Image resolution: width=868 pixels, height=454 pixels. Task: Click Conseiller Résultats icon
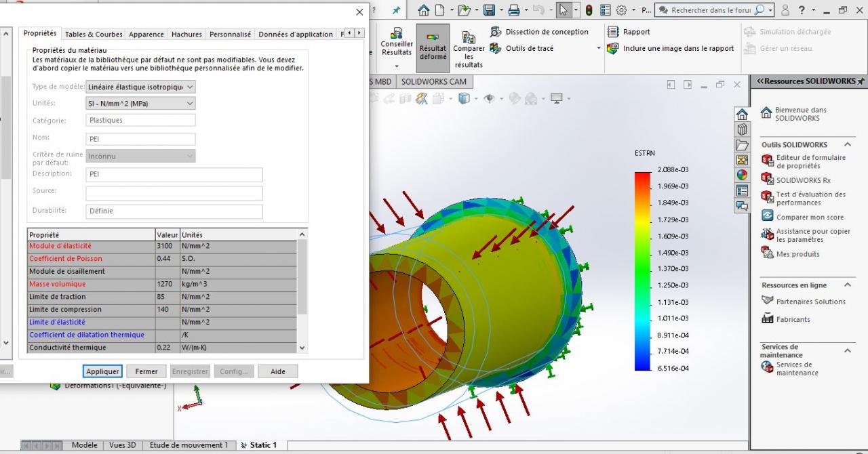[397, 33]
